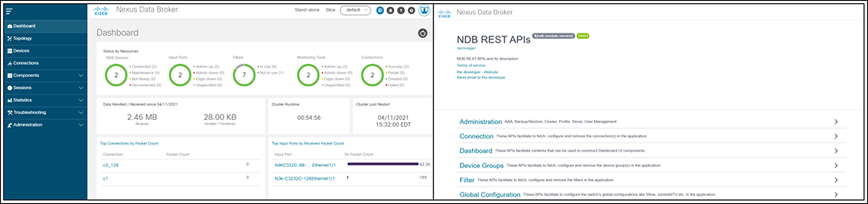This screenshot has width=868, height=204.
Task: Click the N9KC332C packet count bar
Action: (383, 164)
